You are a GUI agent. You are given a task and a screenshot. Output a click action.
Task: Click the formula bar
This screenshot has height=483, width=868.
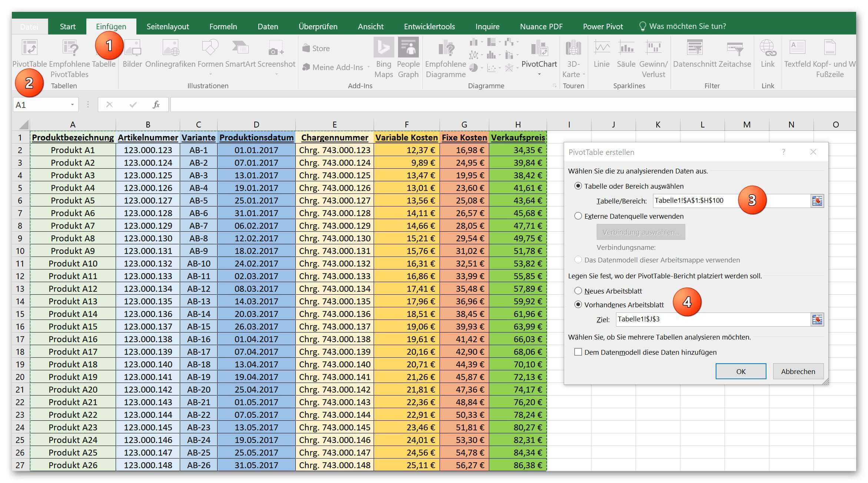513,105
